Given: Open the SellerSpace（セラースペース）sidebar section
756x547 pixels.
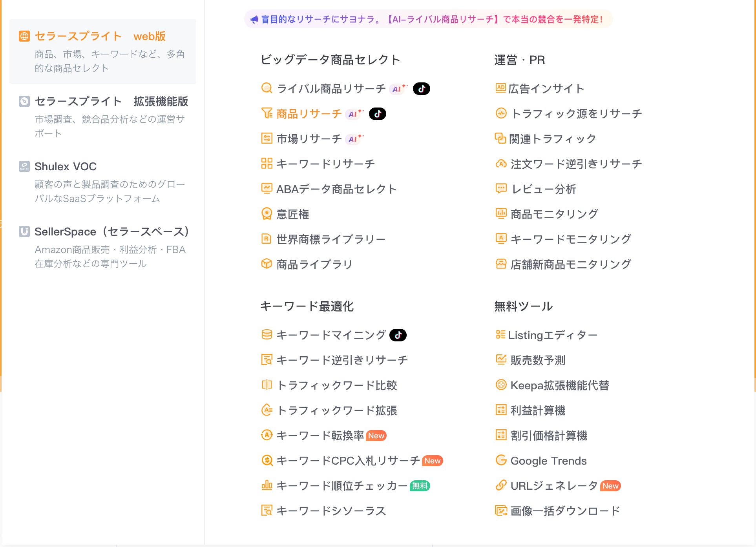Looking at the screenshot, I should (112, 232).
